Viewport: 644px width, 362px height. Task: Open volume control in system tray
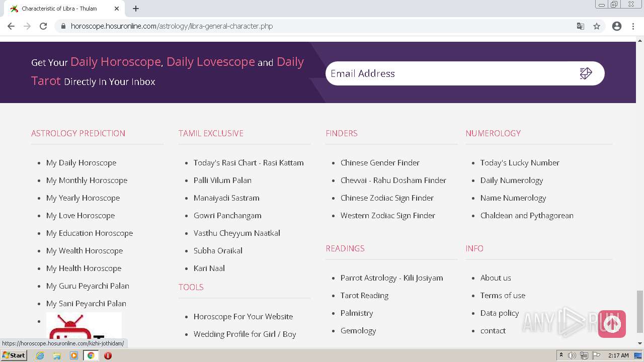pos(572,355)
